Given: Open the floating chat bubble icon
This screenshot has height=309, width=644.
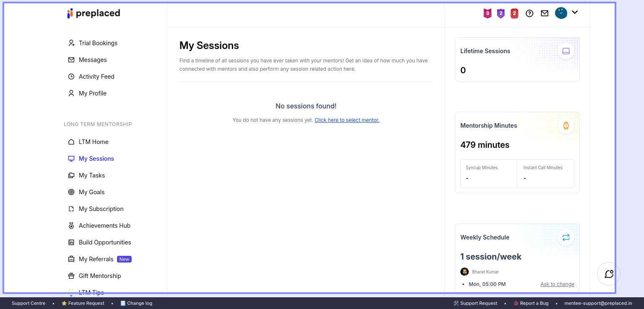Looking at the screenshot, I should (609, 274).
